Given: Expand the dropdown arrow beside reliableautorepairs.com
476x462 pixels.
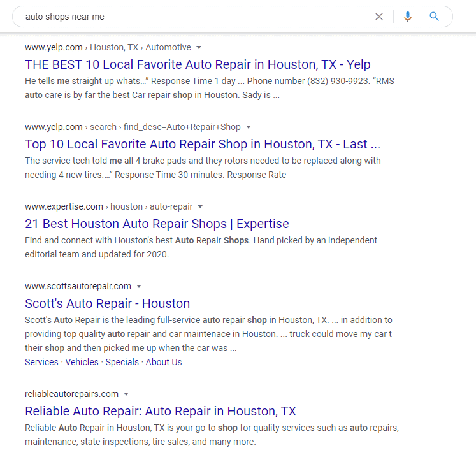Looking at the screenshot, I should 126,394.
